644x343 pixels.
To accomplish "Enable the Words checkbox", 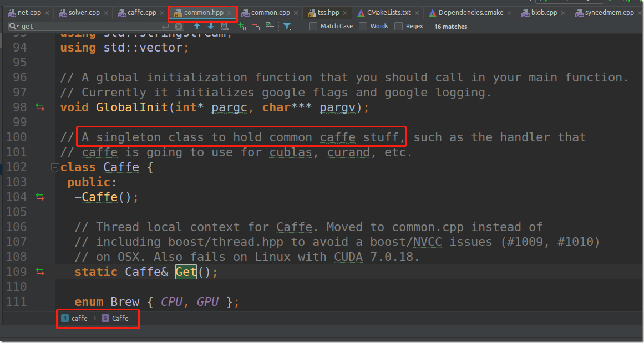I will pyautogui.click(x=363, y=26).
